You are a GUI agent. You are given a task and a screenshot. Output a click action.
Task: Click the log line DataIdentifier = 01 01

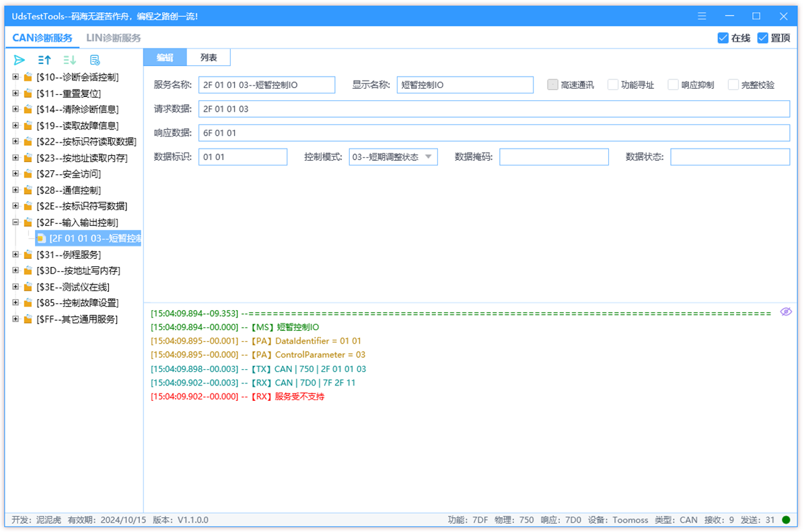coord(256,341)
